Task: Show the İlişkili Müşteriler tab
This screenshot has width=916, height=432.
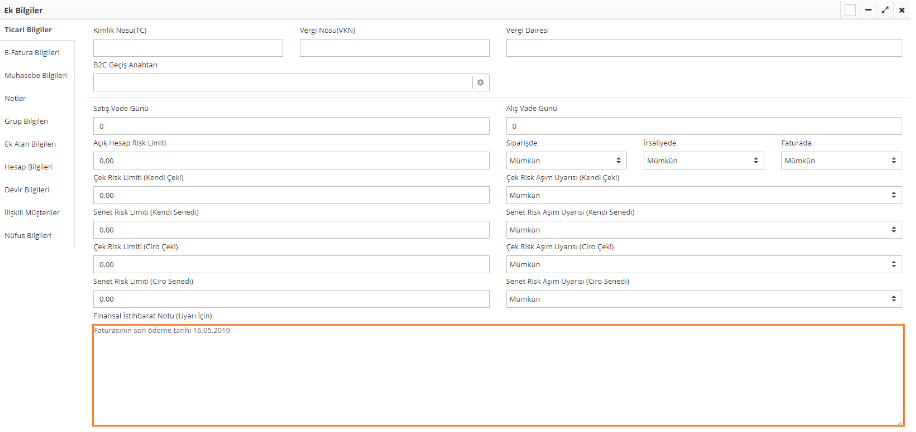Action: coord(32,213)
